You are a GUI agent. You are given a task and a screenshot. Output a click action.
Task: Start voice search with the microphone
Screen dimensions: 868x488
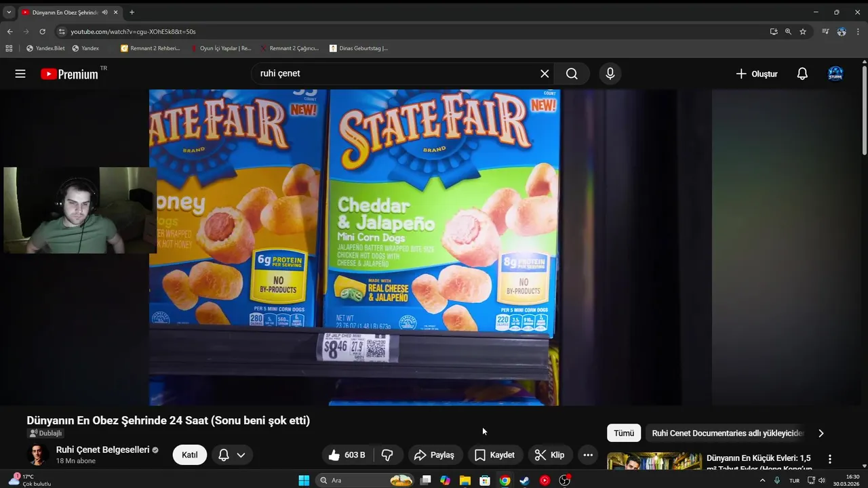(610, 74)
